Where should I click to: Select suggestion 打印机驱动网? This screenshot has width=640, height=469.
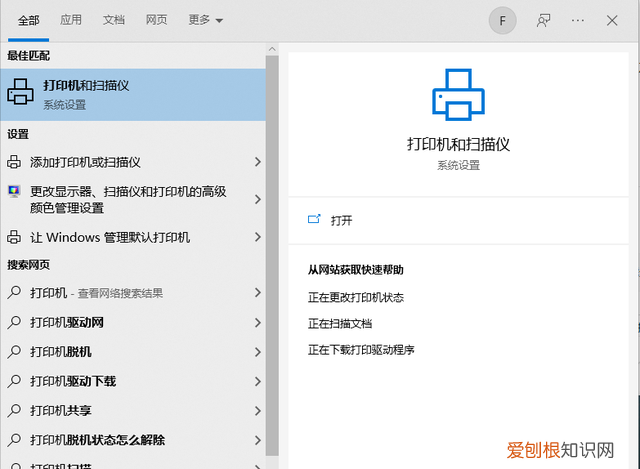(x=133, y=322)
